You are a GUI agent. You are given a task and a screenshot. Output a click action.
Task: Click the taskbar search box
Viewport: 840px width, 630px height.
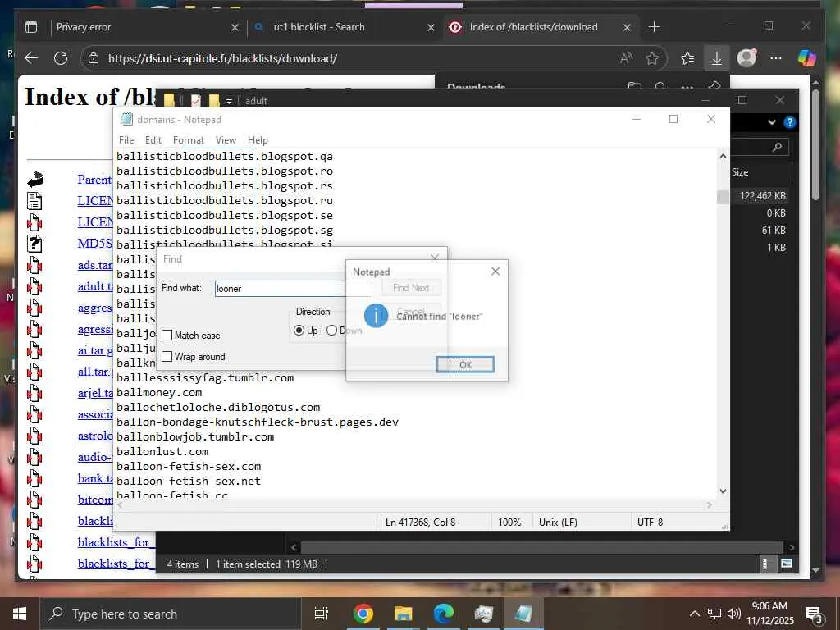(170, 614)
